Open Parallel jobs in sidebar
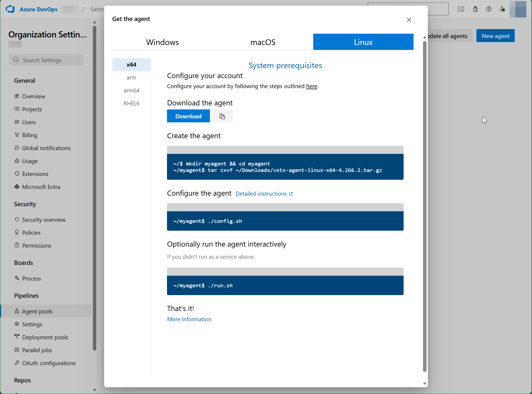The width and height of the screenshot is (532, 394). [x=37, y=350]
